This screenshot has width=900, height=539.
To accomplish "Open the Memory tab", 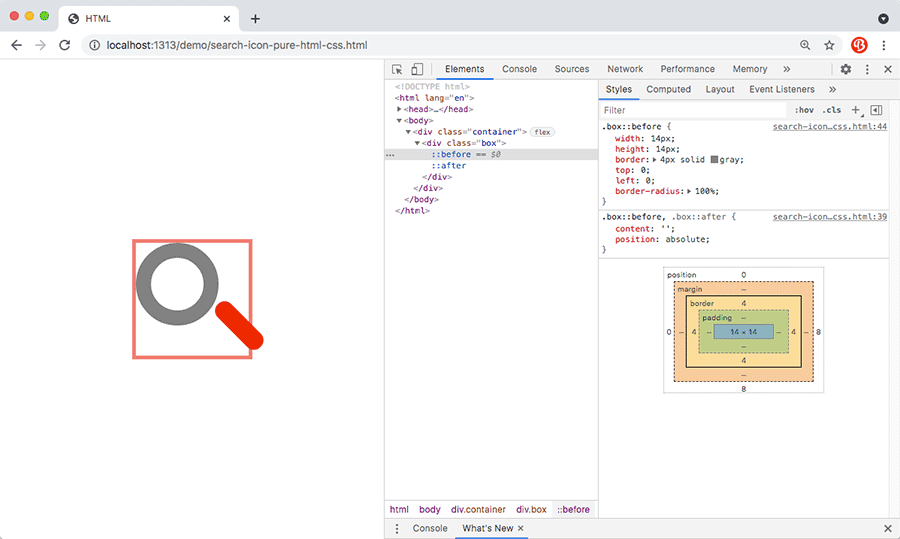I will [750, 69].
